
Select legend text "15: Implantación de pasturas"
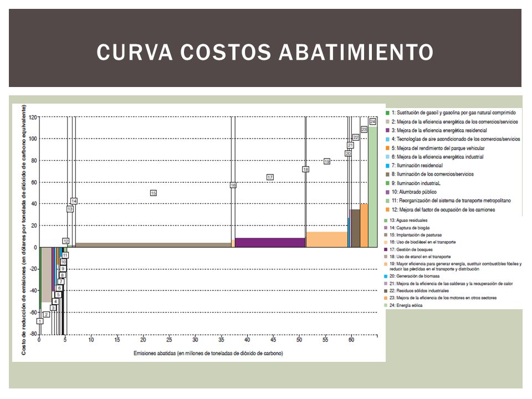[416, 235]
